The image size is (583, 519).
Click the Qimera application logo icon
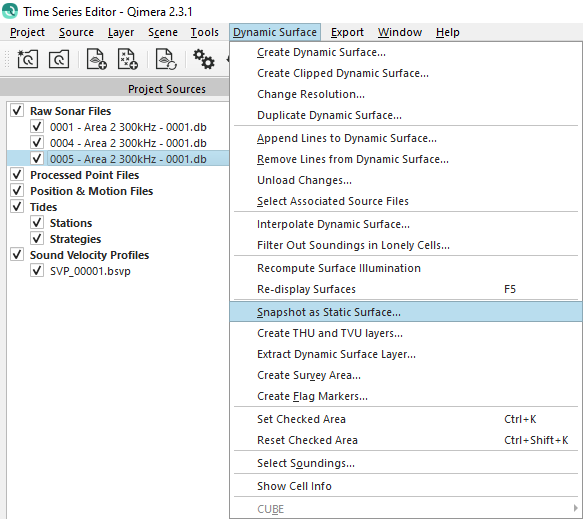pyautogui.click(x=10, y=11)
